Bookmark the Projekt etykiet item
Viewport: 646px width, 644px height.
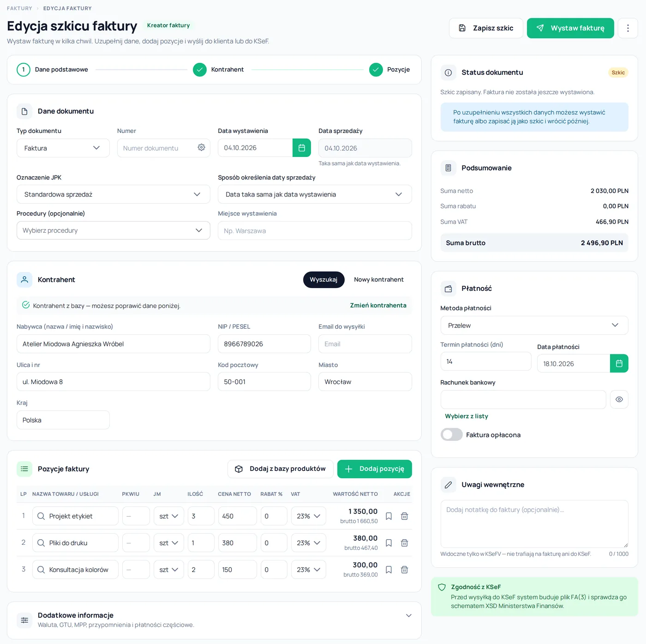(389, 516)
